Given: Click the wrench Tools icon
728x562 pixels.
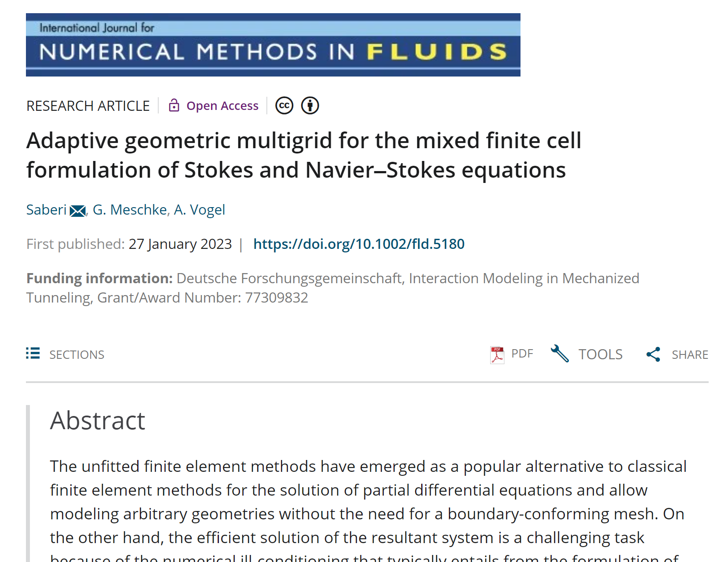Looking at the screenshot, I should coord(560,354).
